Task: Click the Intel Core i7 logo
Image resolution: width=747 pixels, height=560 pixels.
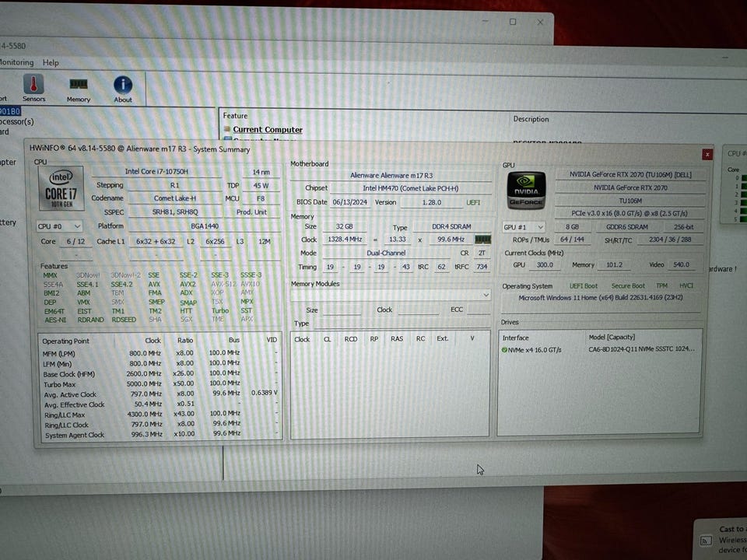Action: click(61, 188)
